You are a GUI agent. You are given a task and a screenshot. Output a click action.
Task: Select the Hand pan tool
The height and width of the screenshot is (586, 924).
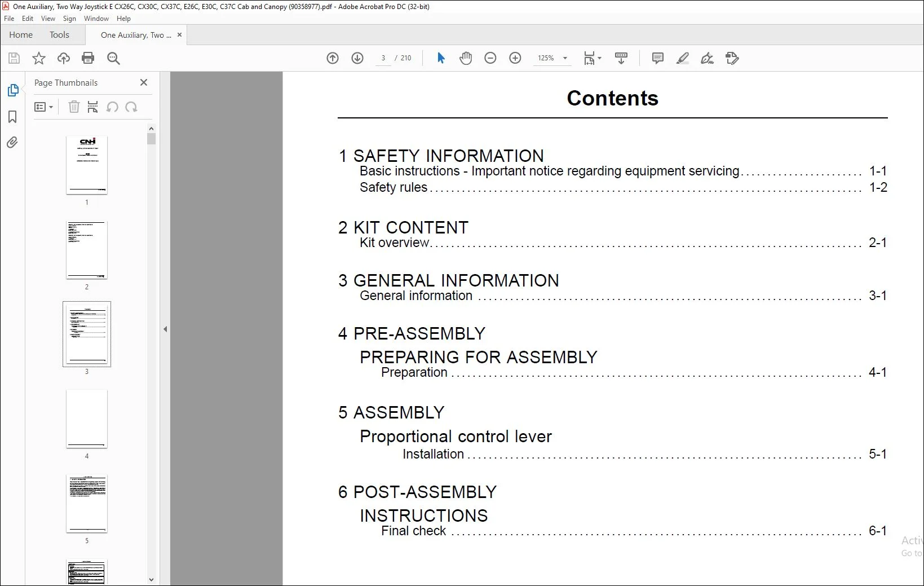click(466, 58)
